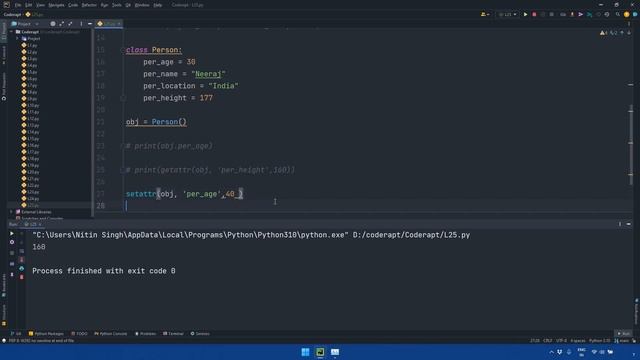Select External Libraries in Project tree

coord(33,212)
